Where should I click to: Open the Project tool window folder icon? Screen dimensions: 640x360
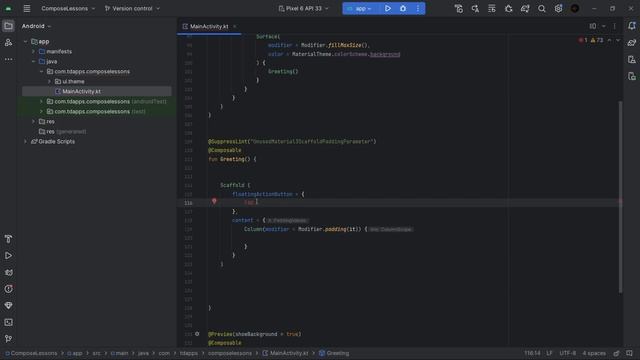coord(8,26)
